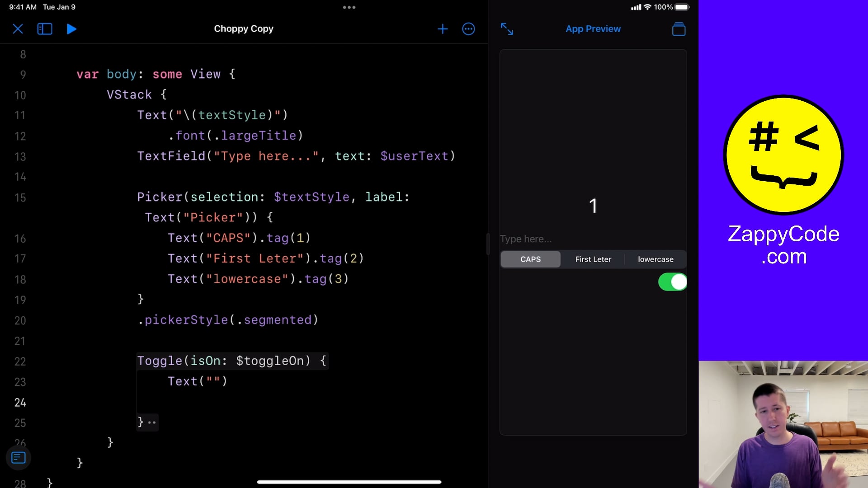The image size is (868, 488).
Task: Click the var body: some View line
Action: pyautogui.click(x=156, y=74)
